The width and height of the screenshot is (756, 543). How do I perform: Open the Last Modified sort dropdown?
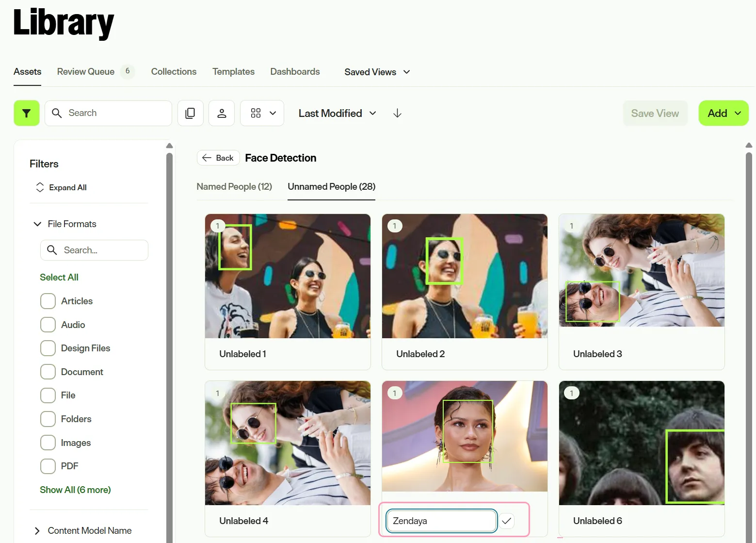[x=338, y=113]
